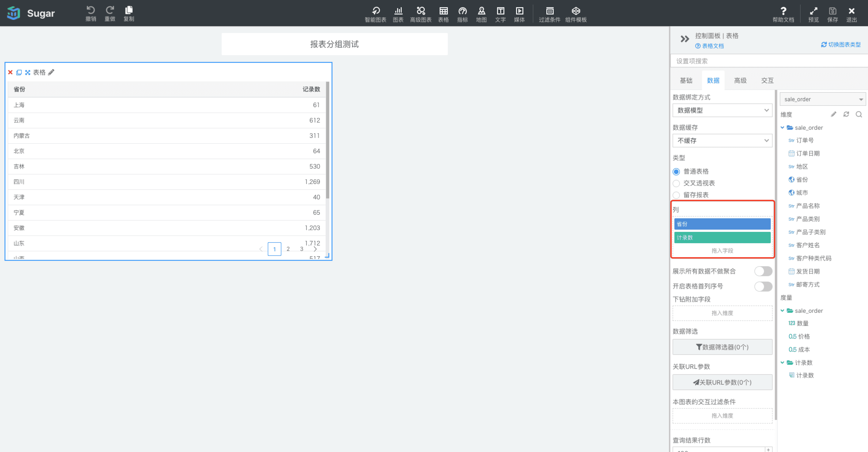Image resolution: width=868 pixels, height=452 pixels.
Task: Maximize the table widget via expand icon
Action: (28, 72)
